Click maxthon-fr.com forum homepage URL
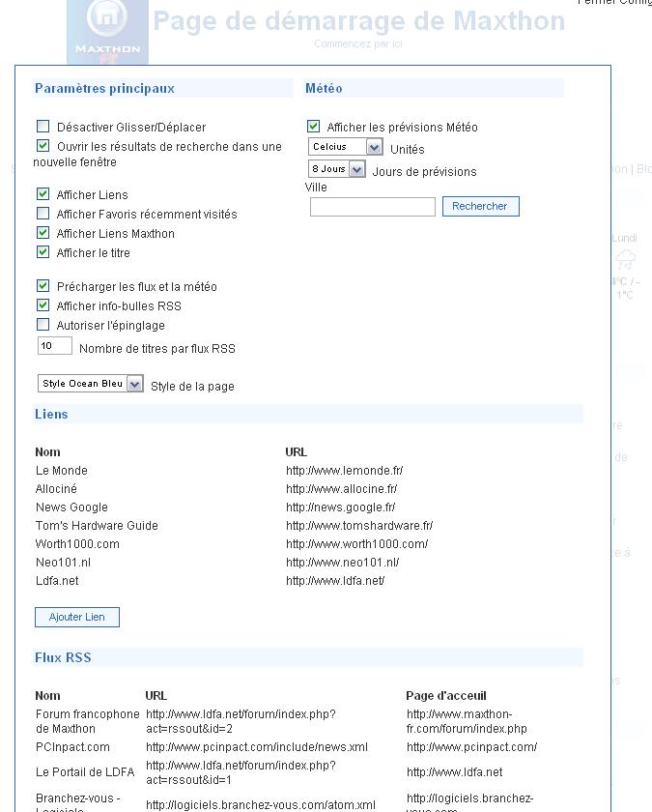The height and width of the screenshot is (812, 652). click(467, 721)
